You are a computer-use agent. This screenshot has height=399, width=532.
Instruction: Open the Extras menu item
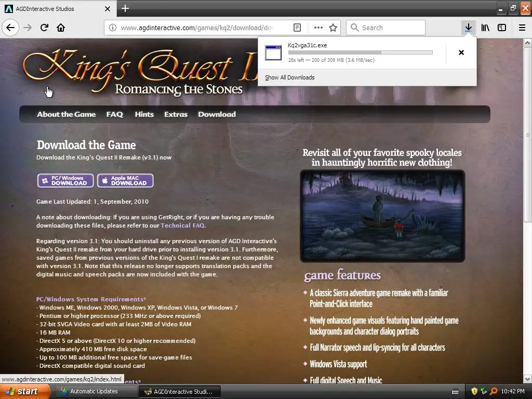pyautogui.click(x=176, y=114)
